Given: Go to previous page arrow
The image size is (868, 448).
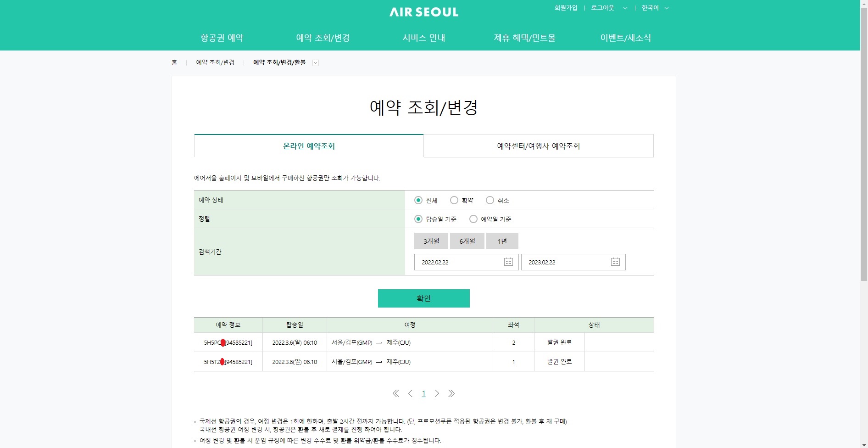Looking at the screenshot, I should point(410,393).
